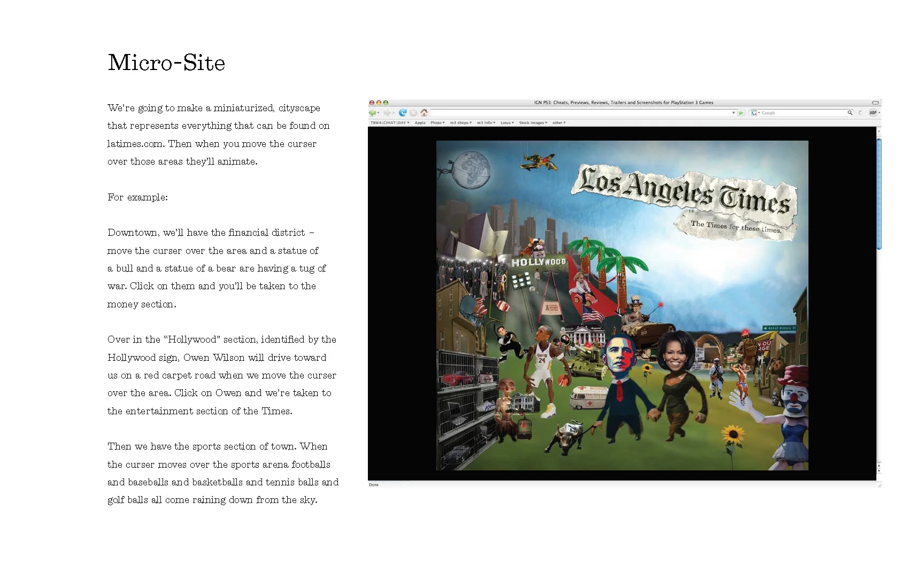
Task: Expand the m3 shops bookmarks folder
Action: [x=461, y=123]
